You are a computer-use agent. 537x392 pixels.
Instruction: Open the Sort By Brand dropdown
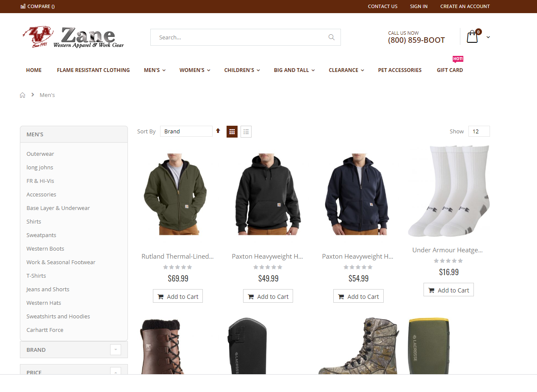pos(186,131)
